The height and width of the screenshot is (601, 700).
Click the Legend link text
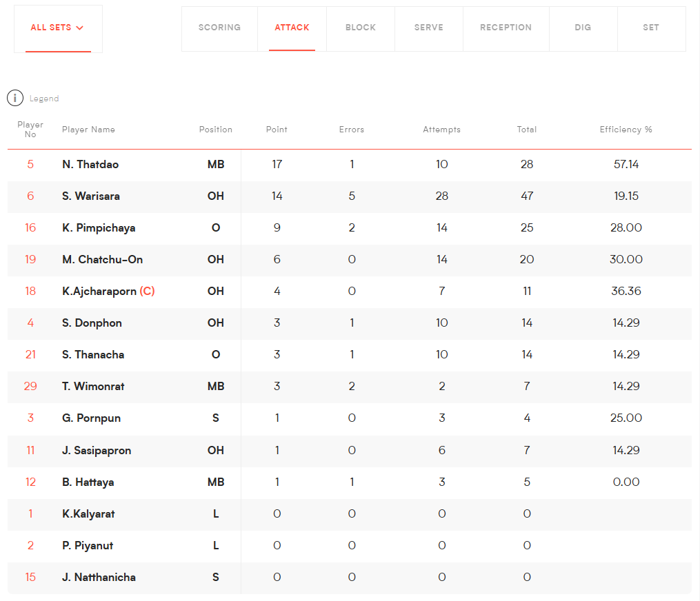pyautogui.click(x=44, y=99)
